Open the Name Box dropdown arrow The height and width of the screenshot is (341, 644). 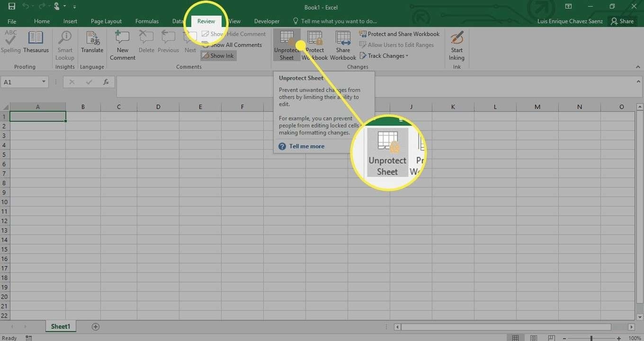coord(44,82)
